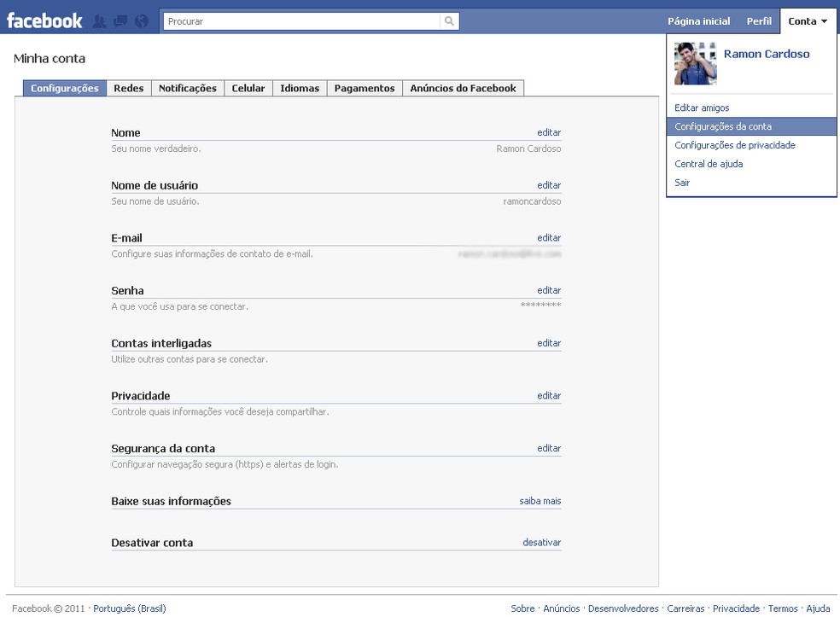Switch to the Redes tab
Image resolution: width=840 pixels, height=617 pixels.
click(x=128, y=87)
